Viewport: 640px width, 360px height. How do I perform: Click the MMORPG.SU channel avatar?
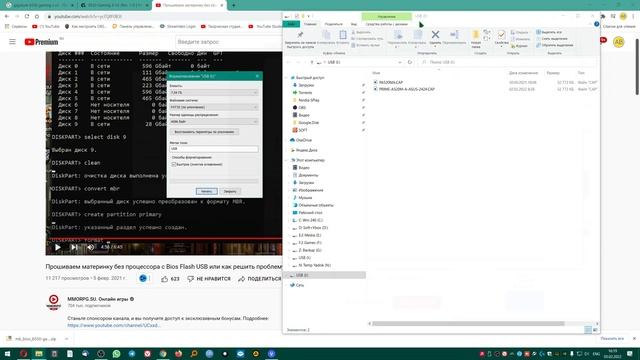point(53,302)
